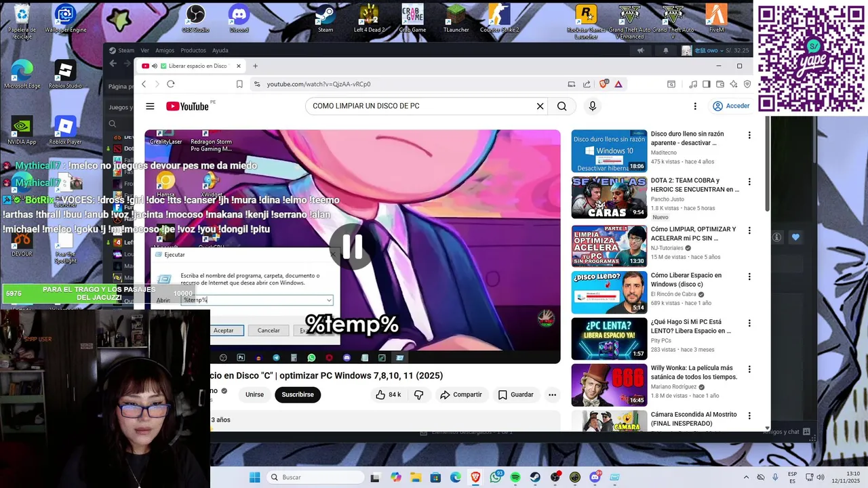Screen dimensions: 868x488
Task: Open options for Disco duro lleno video
Action: point(749,136)
